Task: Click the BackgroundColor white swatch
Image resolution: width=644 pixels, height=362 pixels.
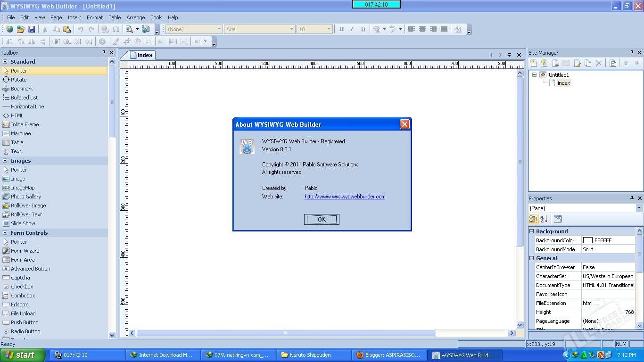Action: coord(587,240)
